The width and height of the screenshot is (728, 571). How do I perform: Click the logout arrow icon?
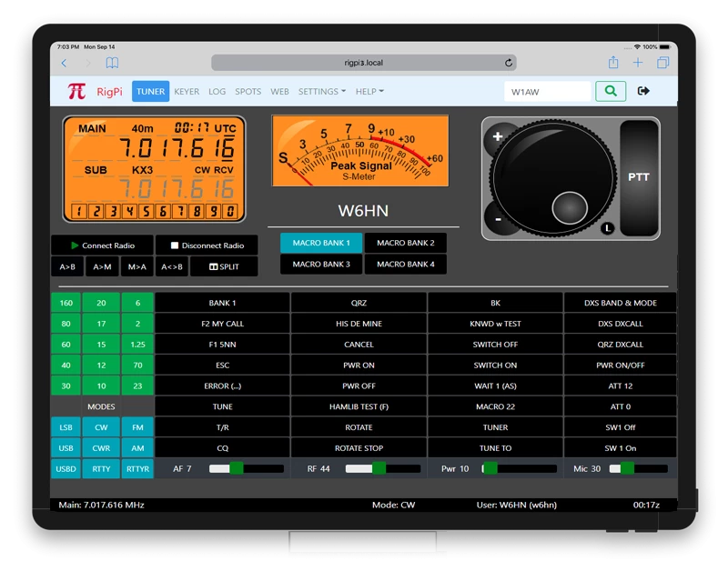click(644, 91)
